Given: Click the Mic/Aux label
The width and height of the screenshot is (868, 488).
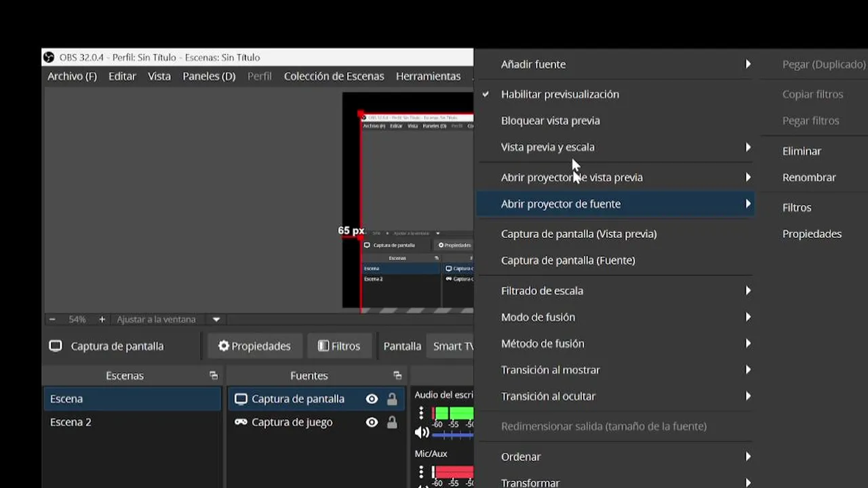Looking at the screenshot, I should [x=431, y=453].
